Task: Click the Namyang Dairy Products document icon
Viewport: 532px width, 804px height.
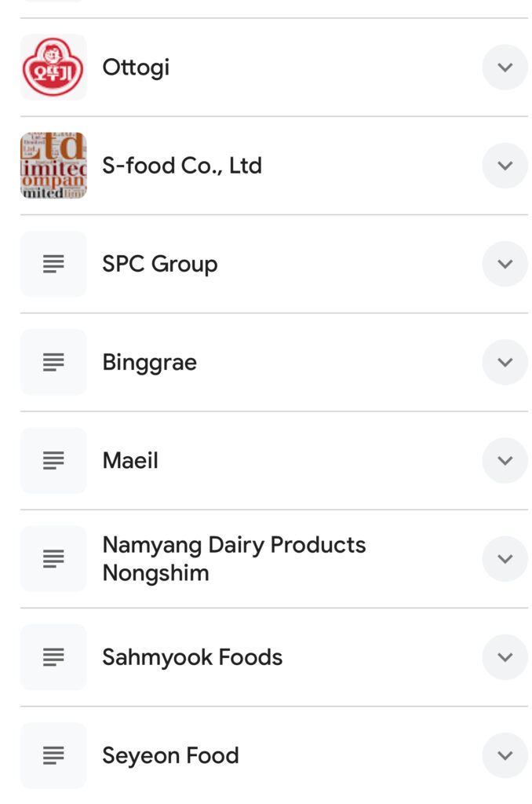Action: (x=53, y=558)
